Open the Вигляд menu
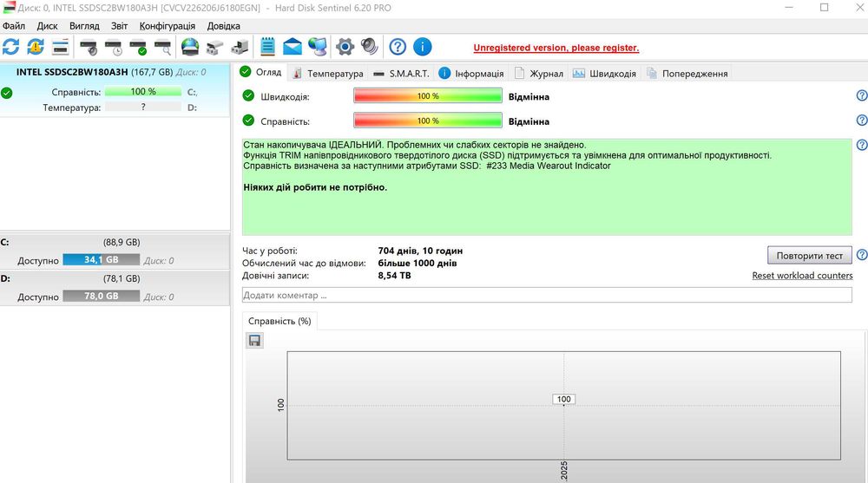Image resolution: width=868 pixels, height=483 pixels. (x=84, y=26)
